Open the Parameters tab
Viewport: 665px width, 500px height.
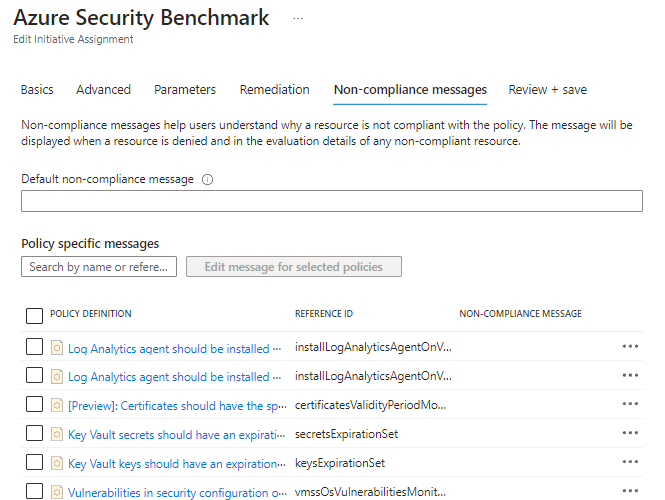pyautogui.click(x=185, y=90)
